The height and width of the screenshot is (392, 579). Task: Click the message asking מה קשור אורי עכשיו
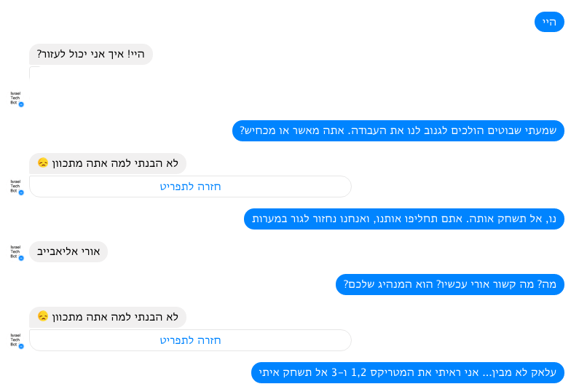pos(449,284)
